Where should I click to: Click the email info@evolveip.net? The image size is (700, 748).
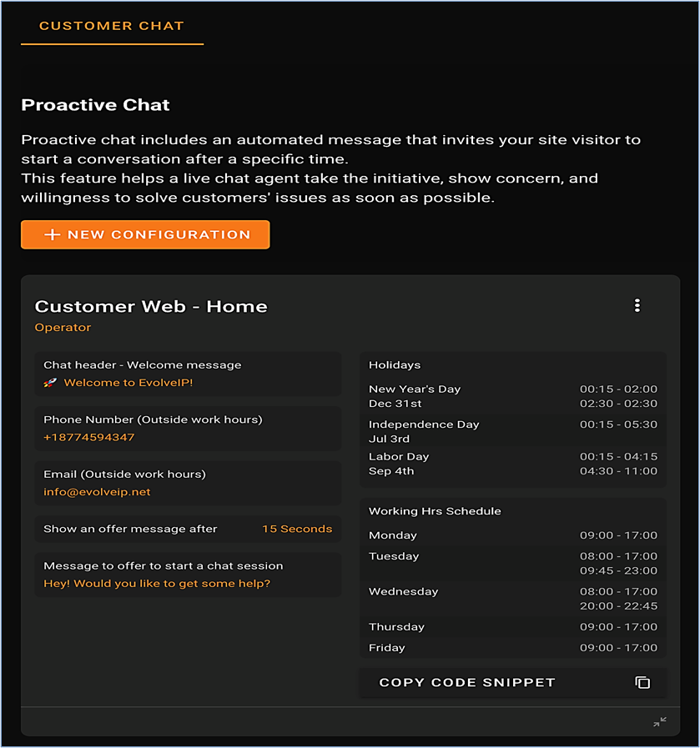click(x=98, y=492)
